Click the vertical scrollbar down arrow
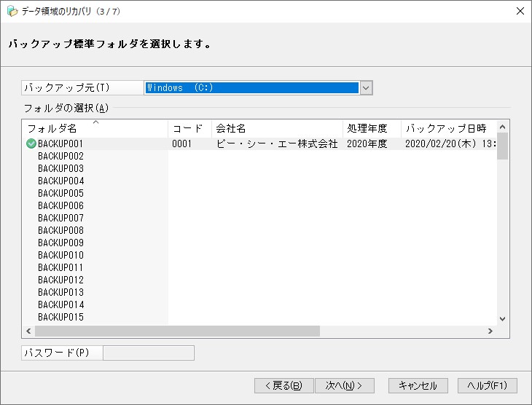This screenshot has width=532, height=405. coord(502,319)
